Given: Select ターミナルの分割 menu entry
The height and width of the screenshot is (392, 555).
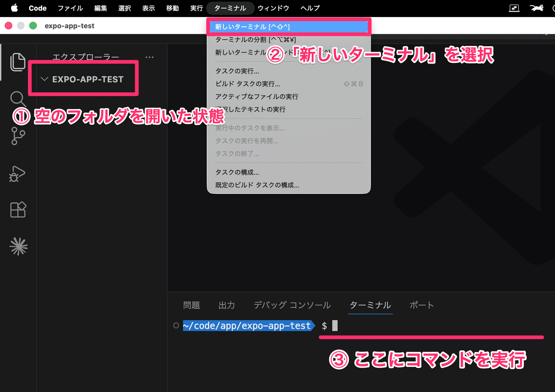Looking at the screenshot, I should pyautogui.click(x=289, y=40).
